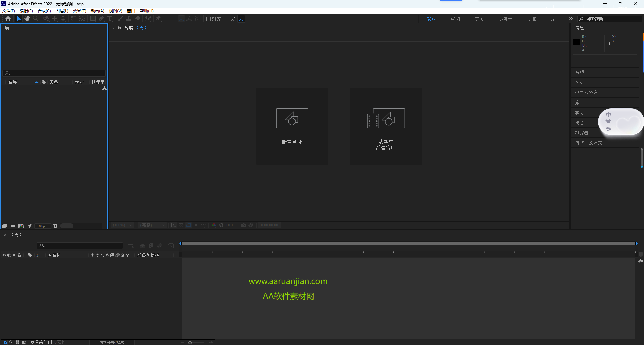Click the 8 bpc color depth toggle
Image resolution: width=644 pixels, height=345 pixels.
pos(43,226)
